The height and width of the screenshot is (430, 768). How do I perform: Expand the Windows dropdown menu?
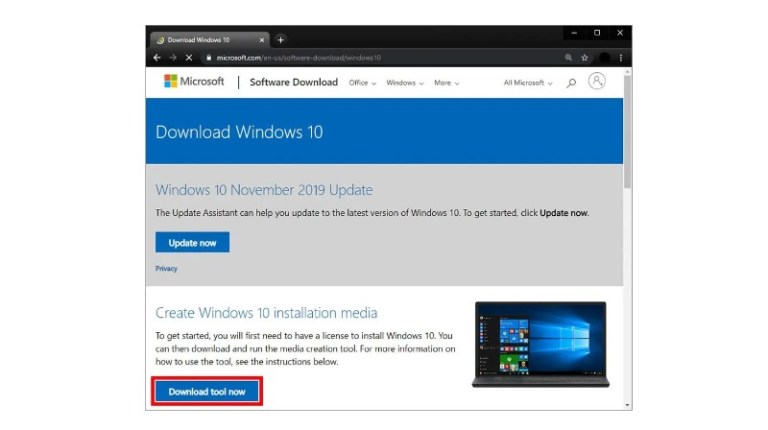(405, 83)
